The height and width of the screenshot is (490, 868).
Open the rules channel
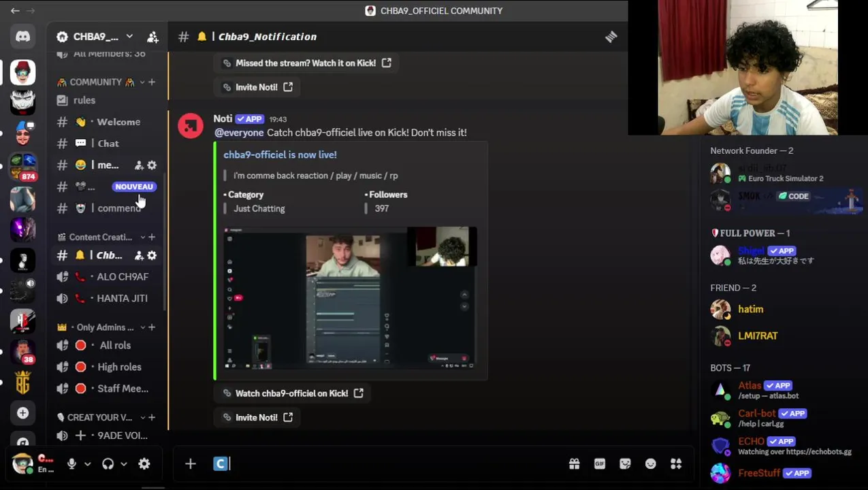107,100
